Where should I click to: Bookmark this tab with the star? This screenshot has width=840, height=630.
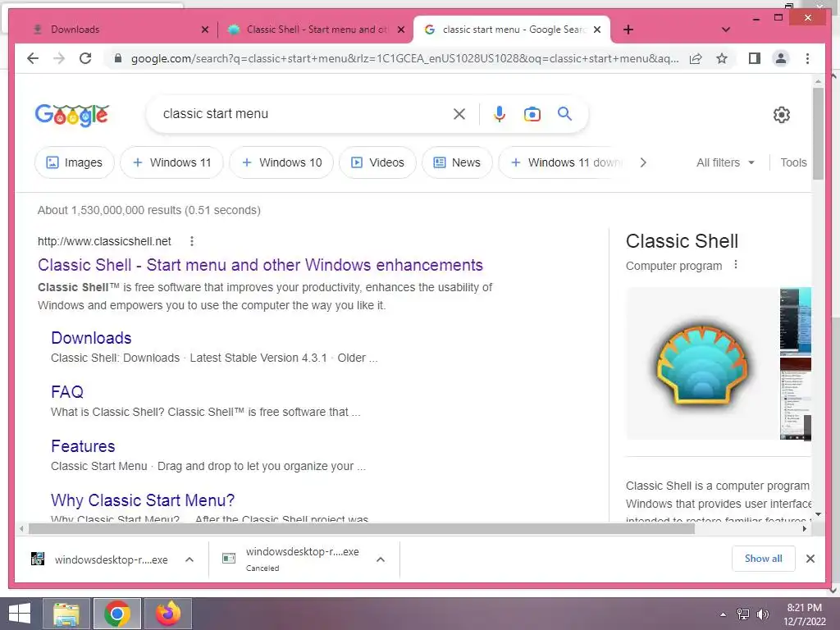[722, 58]
